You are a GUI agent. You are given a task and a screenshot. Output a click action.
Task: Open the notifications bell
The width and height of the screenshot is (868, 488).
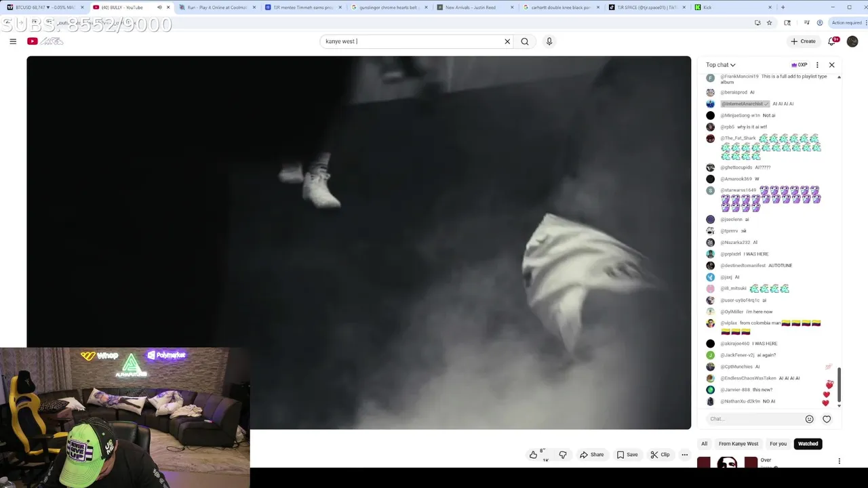point(832,41)
